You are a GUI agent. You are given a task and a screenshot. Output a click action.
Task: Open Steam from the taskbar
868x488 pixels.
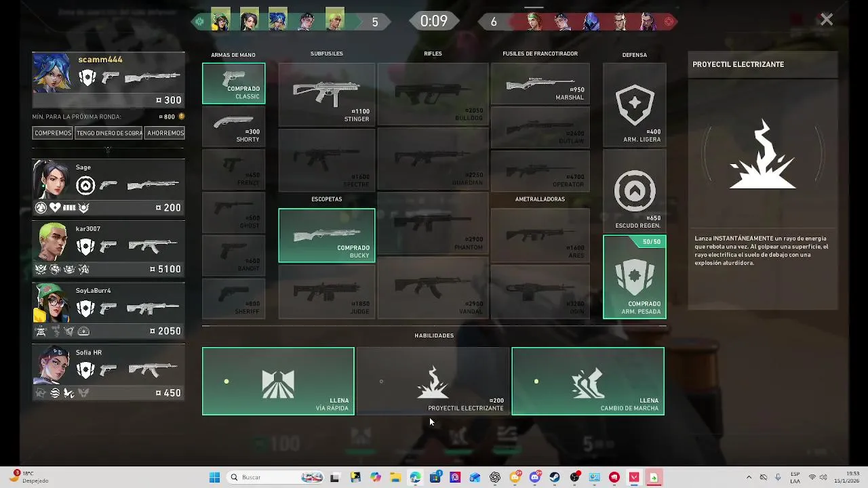pyautogui.click(x=555, y=477)
